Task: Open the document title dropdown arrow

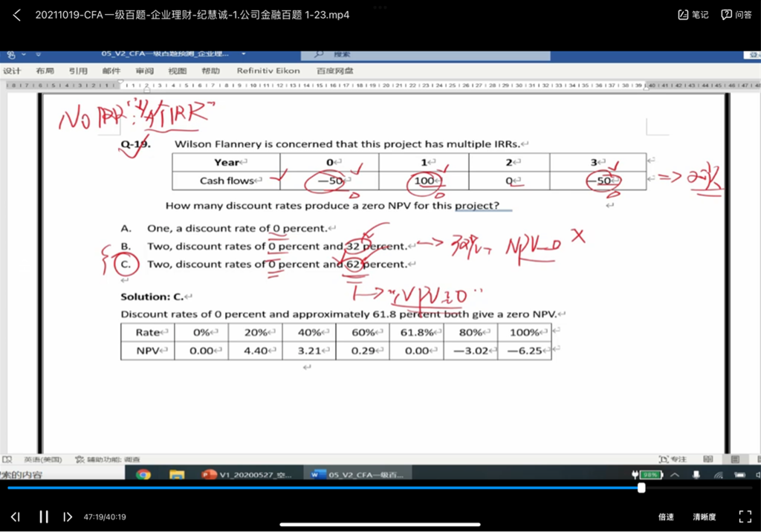Action: pos(244,54)
